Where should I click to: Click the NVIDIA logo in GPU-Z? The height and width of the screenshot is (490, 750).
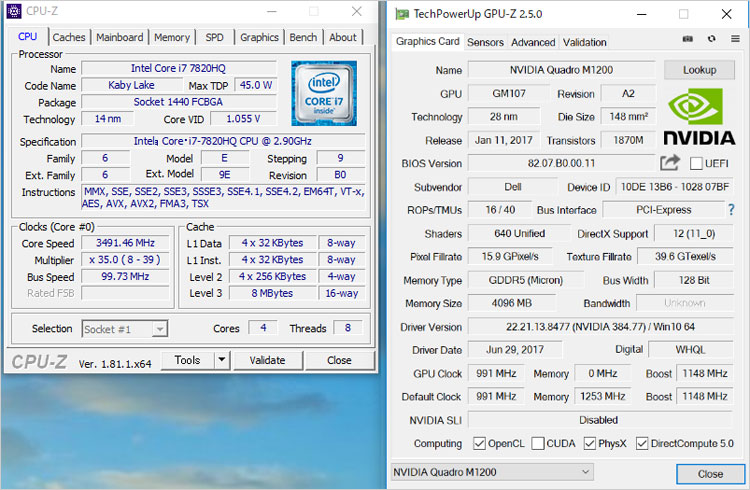click(x=699, y=117)
